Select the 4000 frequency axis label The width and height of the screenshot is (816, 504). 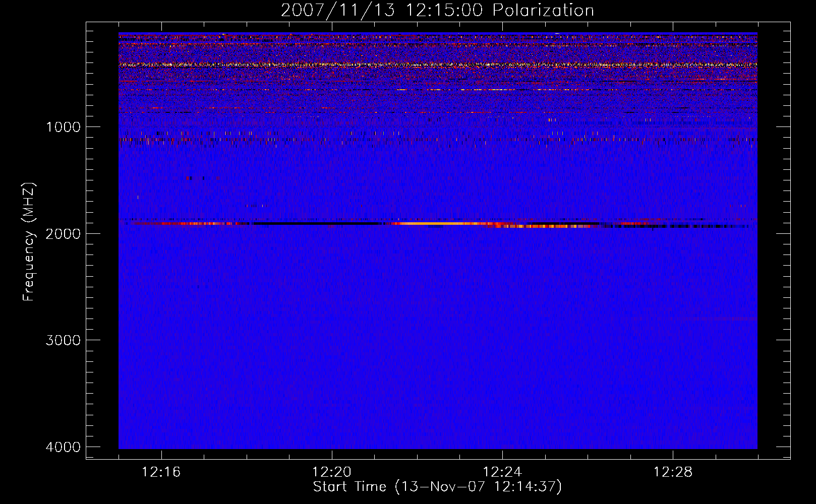tap(63, 447)
